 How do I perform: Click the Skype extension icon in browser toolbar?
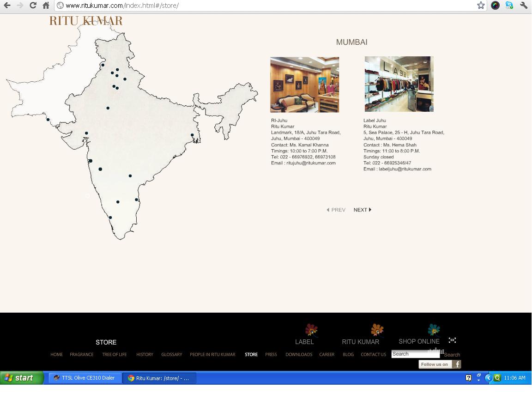coord(509,5)
